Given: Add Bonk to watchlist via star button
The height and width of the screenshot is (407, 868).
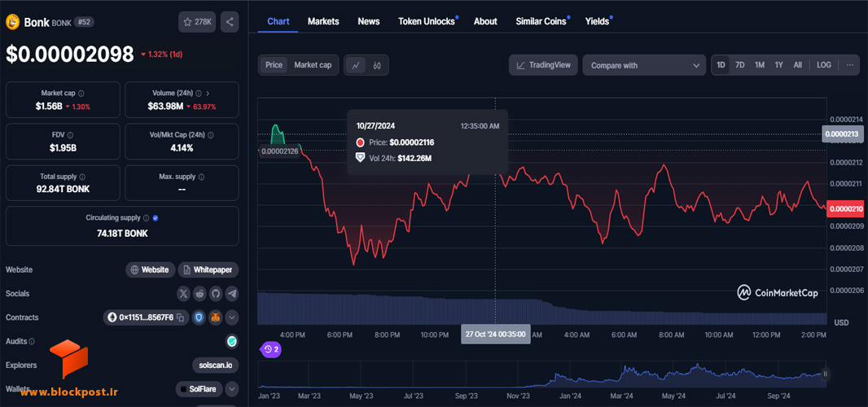Looking at the screenshot, I should pyautogui.click(x=197, y=22).
